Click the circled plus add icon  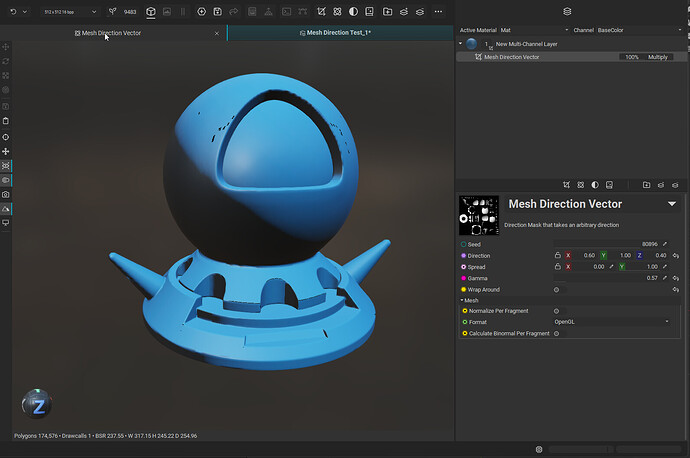[201, 12]
